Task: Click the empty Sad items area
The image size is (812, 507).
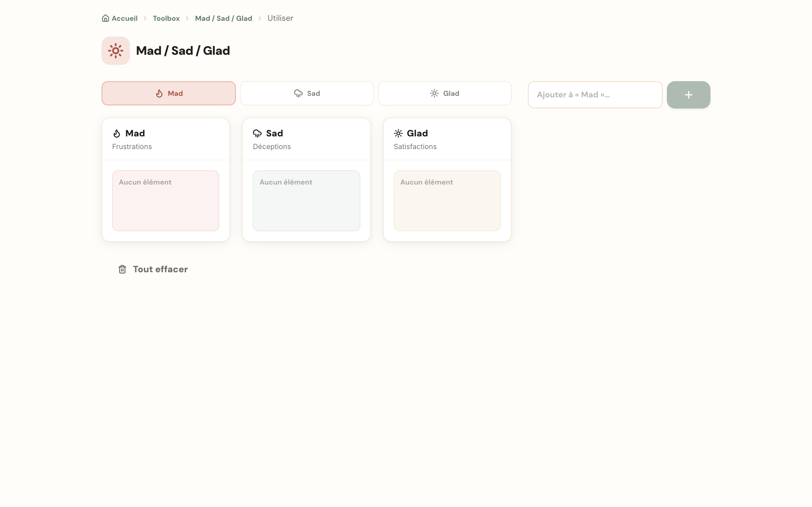Action: (x=306, y=201)
